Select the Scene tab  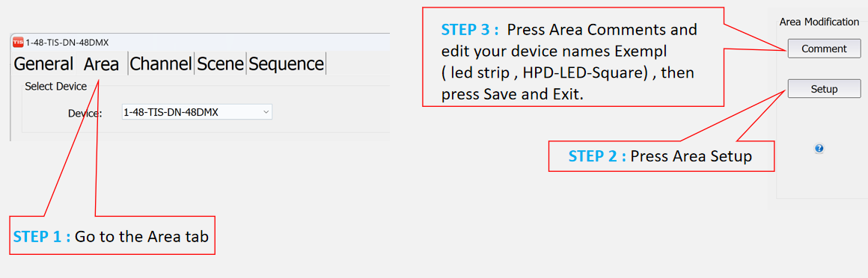click(x=220, y=64)
